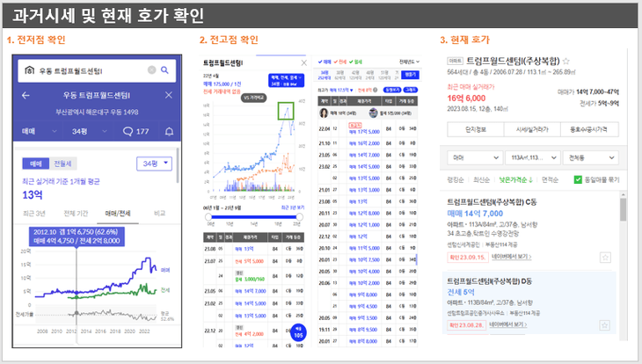Click the VS 가격비교 button
642x364 pixels.
(254, 98)
